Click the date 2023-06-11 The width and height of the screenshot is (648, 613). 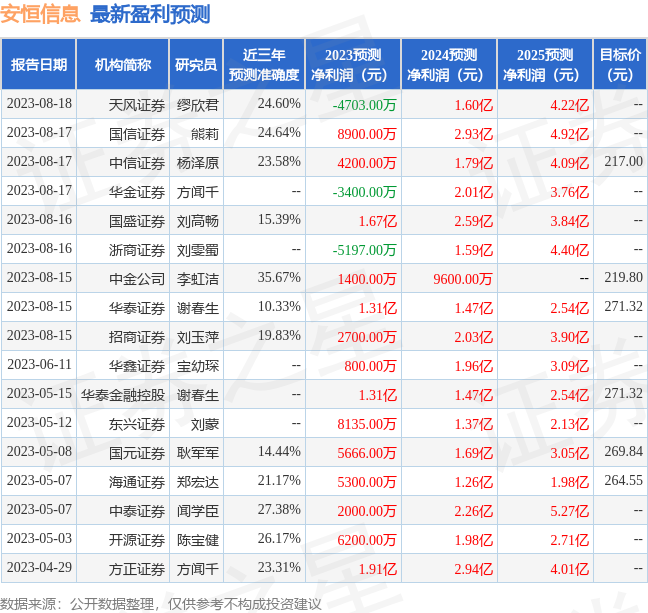coord(39,364)
